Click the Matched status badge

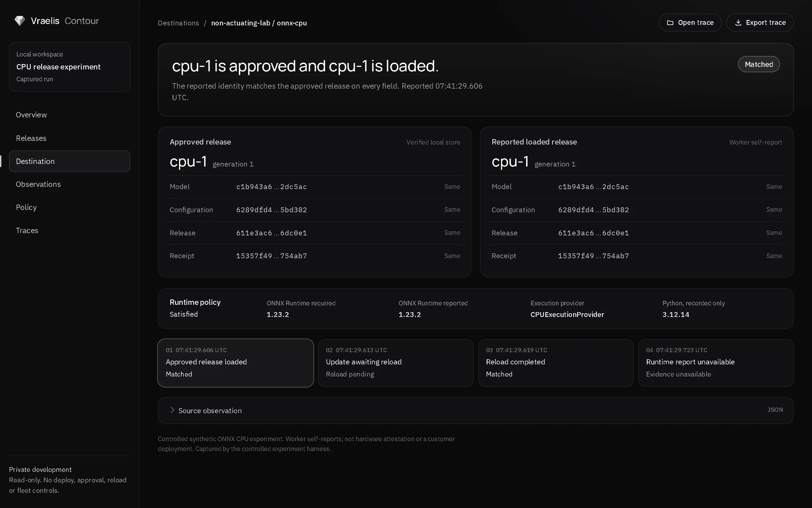pos(759,64)
